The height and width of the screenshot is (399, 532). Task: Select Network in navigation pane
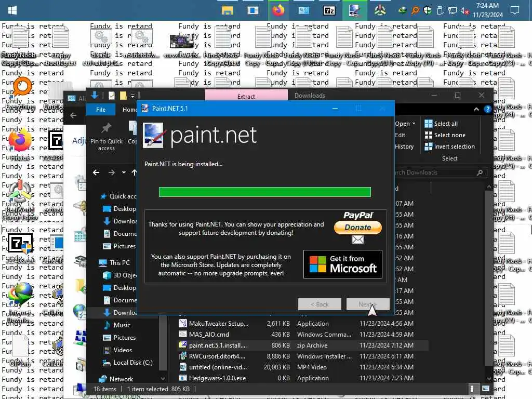[x=116, y=379]
